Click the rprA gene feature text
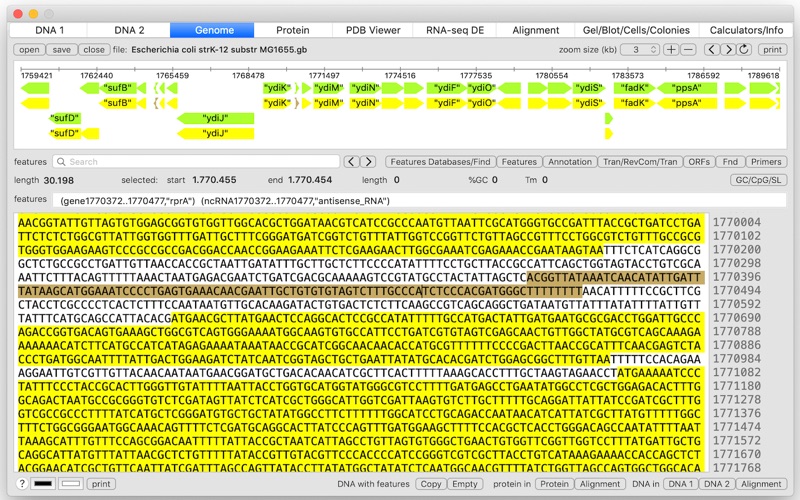This screenshot has width=800, height=500. [128, 201]
